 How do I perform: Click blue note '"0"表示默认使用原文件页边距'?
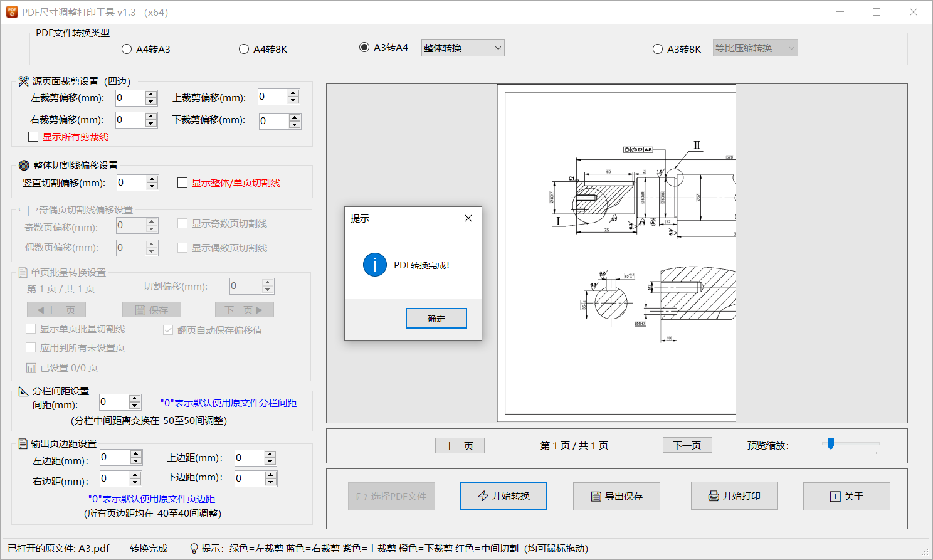(x=152, y=499)
